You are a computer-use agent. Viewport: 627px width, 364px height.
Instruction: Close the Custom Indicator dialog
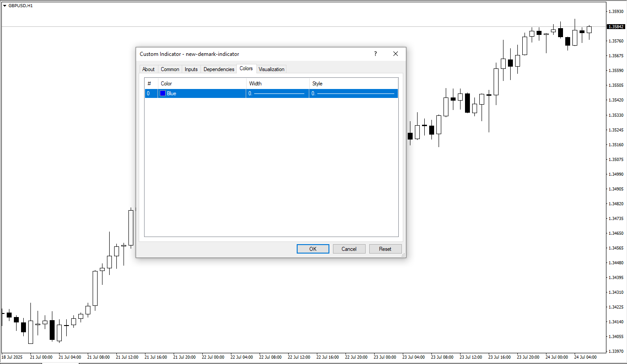[396, 54]
